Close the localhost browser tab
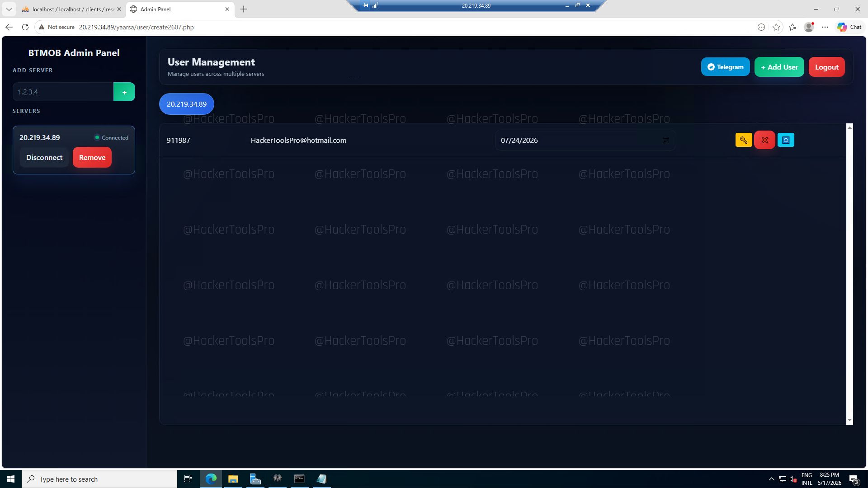Image resolution: width=868 pixels, height=488 pixels. coord(119,9)
